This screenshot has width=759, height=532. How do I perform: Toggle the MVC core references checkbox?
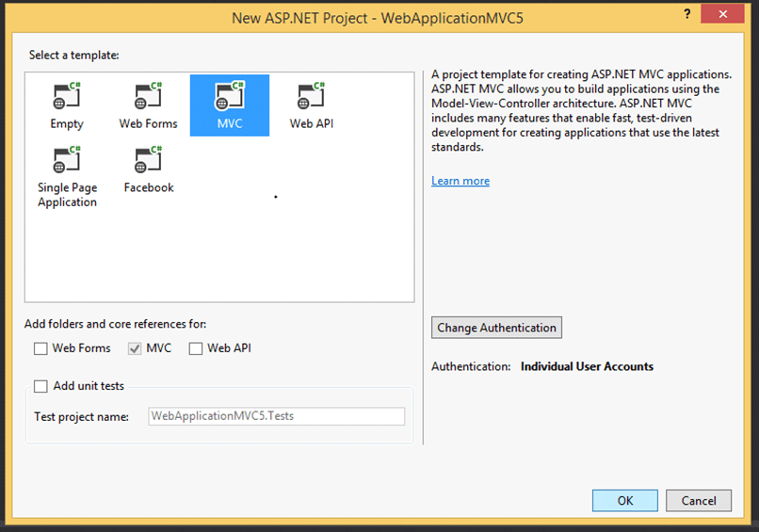point(135,348)
